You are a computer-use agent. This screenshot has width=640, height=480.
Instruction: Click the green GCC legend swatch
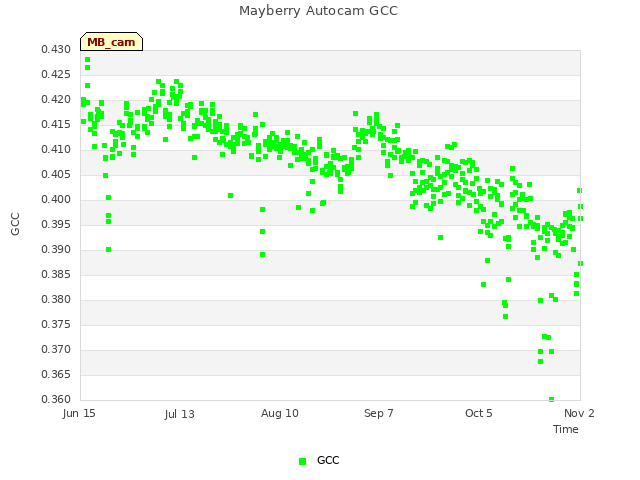click(x=302, y=461)
